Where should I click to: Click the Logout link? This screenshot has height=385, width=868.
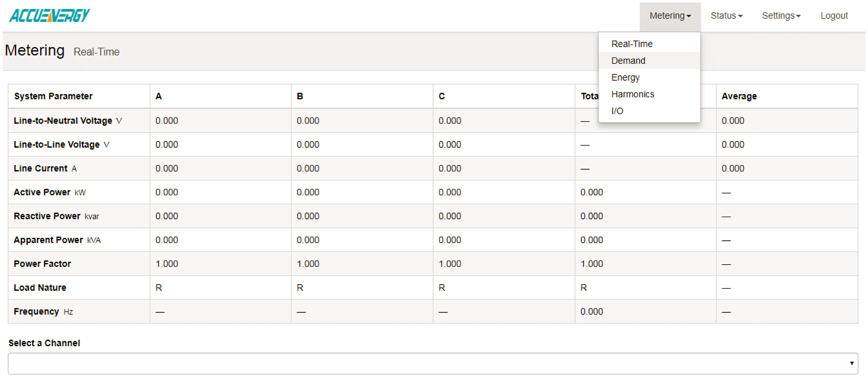tap(834, 16)
